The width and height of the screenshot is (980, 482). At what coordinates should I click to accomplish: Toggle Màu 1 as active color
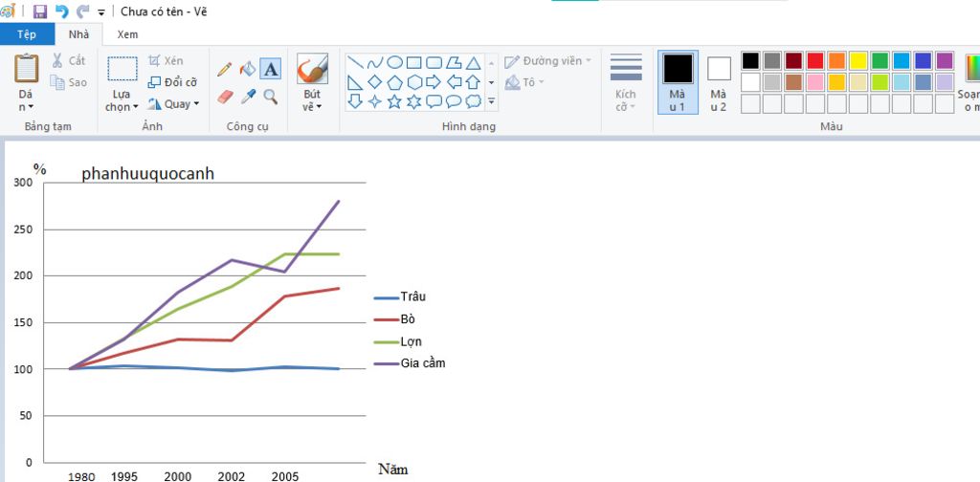[x=678, y=81]
